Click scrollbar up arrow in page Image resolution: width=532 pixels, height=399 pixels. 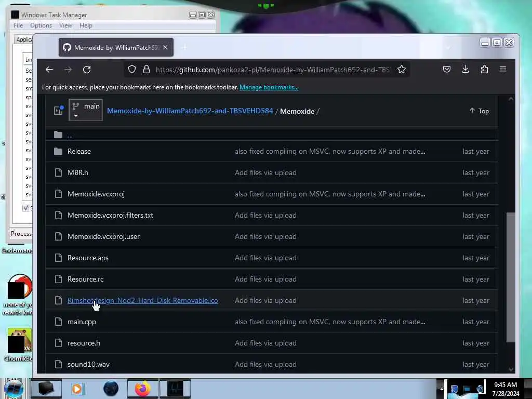511,99
